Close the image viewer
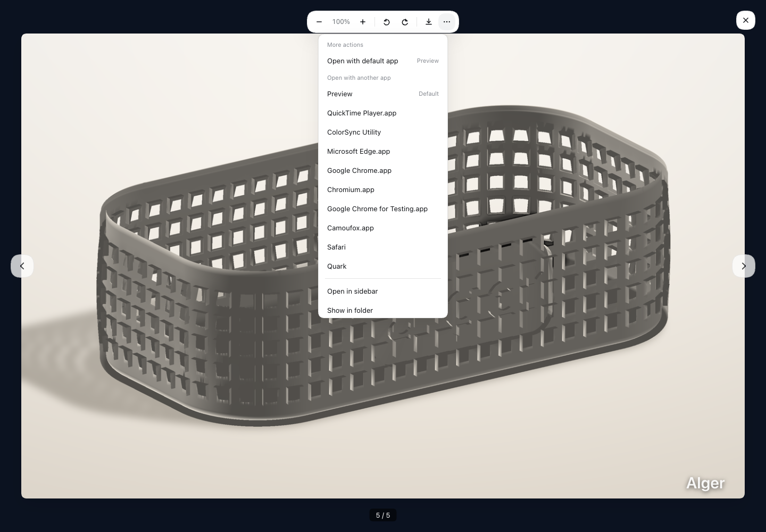This screenshot has width=766, height=532. tap(746, 20)
